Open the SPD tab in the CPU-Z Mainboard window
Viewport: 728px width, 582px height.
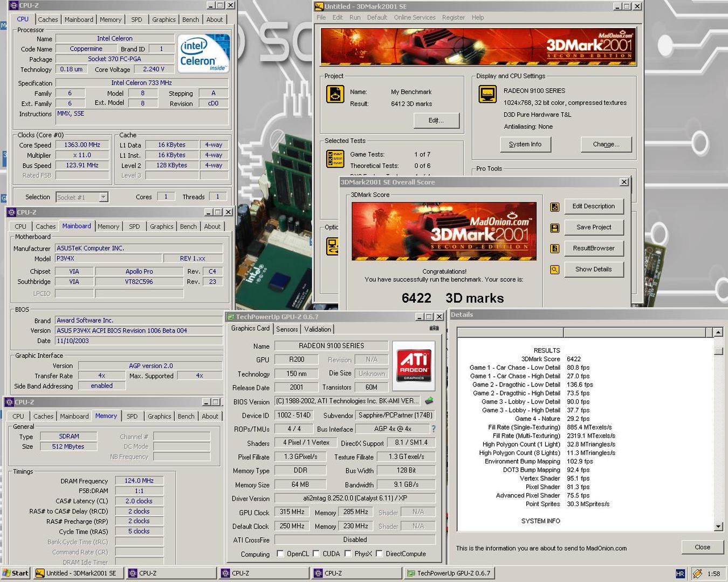134,226
